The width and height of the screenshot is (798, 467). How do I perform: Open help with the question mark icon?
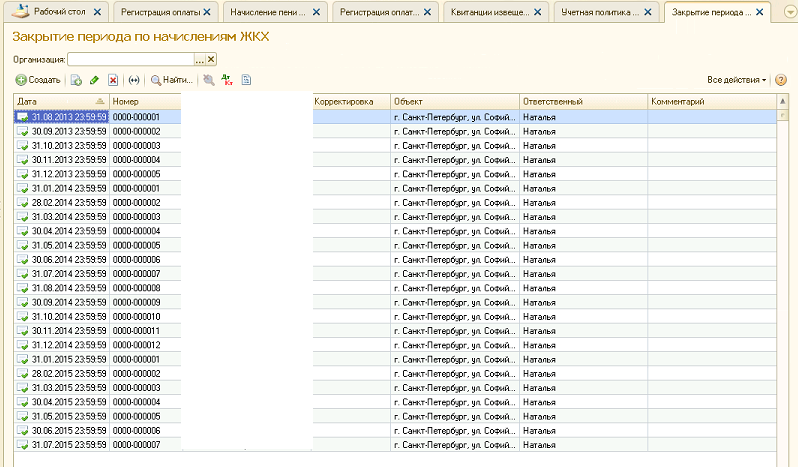(780, 80)
